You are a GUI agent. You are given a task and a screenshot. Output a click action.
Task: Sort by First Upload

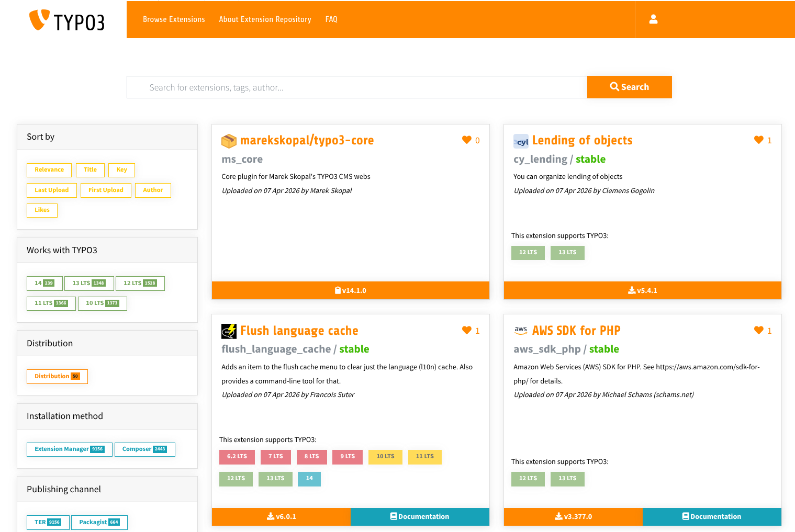(106, 190)
